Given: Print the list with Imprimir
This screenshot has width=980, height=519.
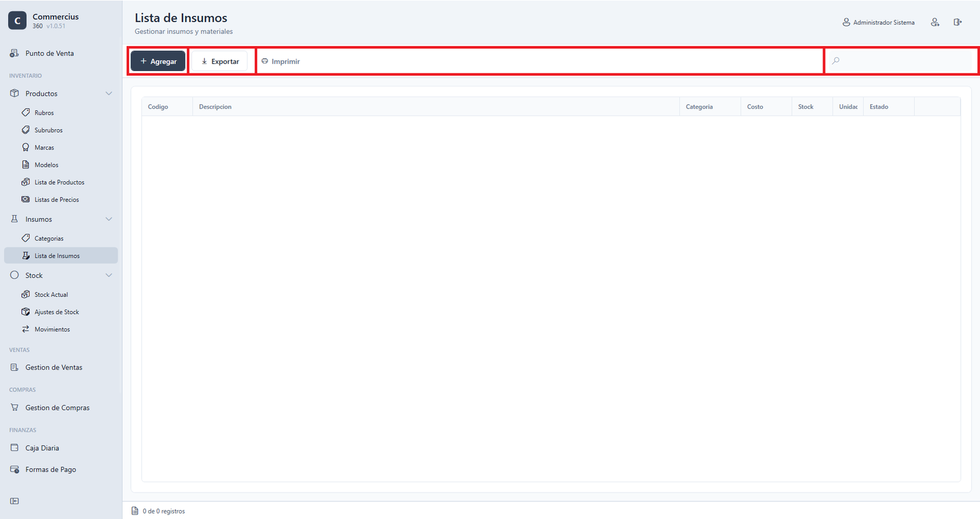Looking at the screenshot, I should coord(281,61).
